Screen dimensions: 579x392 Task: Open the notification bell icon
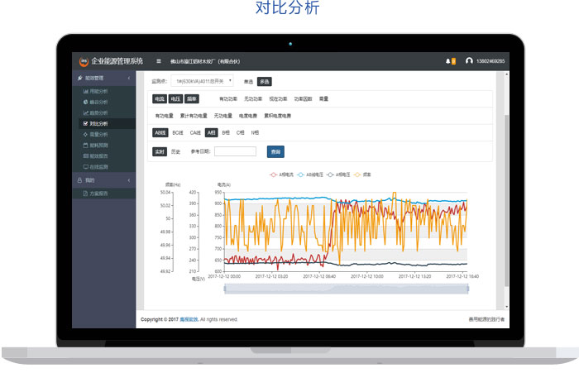[x=448, y=61]
